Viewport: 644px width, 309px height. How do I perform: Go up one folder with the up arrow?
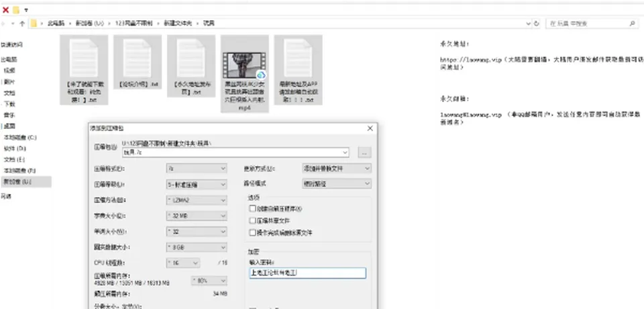(x=21, y=24)
